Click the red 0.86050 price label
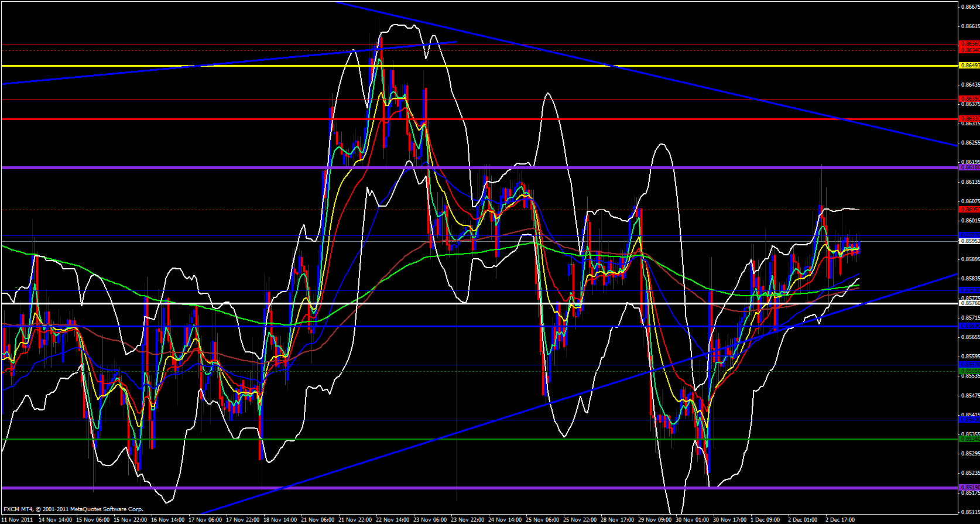980x524 pixels. 969,210
